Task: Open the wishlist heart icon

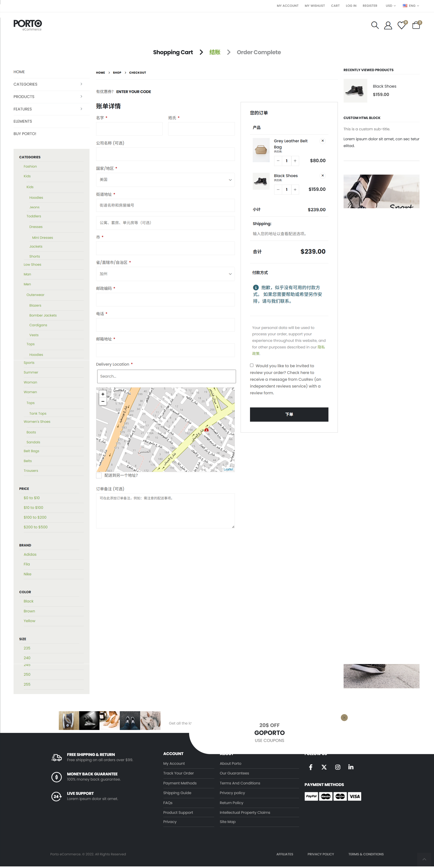Action: pyautogui.click(x=401, y=26)
